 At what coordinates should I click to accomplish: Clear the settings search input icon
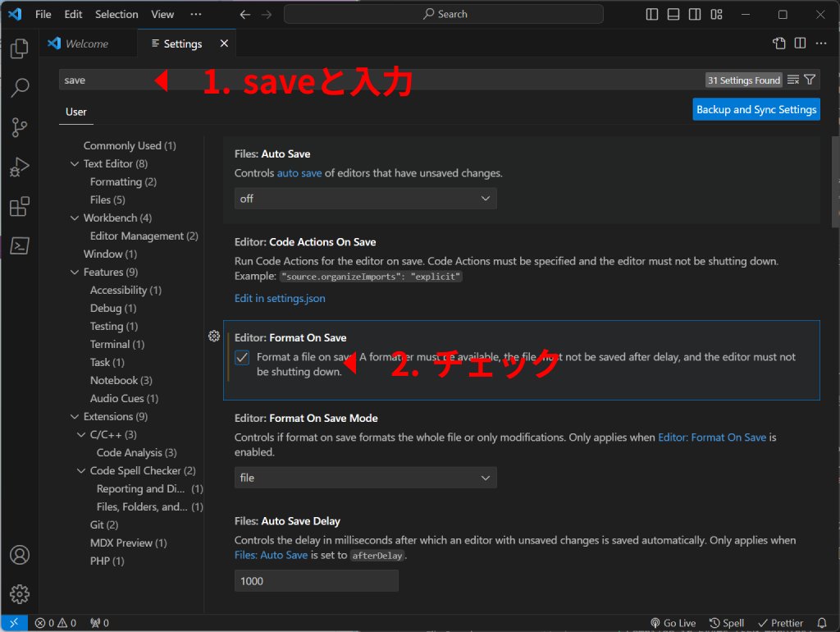tap(793, 80)
